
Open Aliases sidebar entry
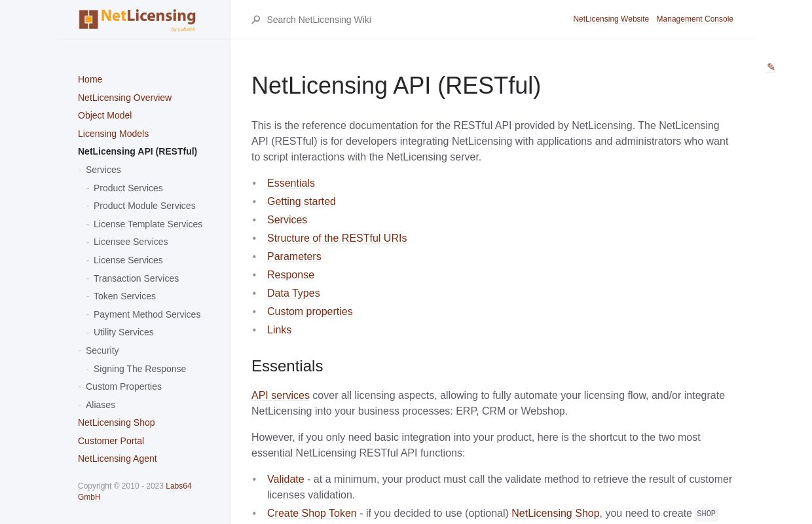tap(100, 405)
